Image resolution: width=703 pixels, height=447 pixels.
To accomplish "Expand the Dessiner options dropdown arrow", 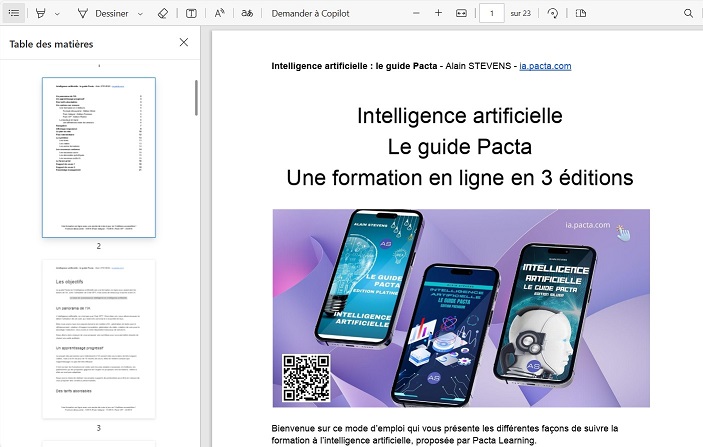I will (140, 14).
